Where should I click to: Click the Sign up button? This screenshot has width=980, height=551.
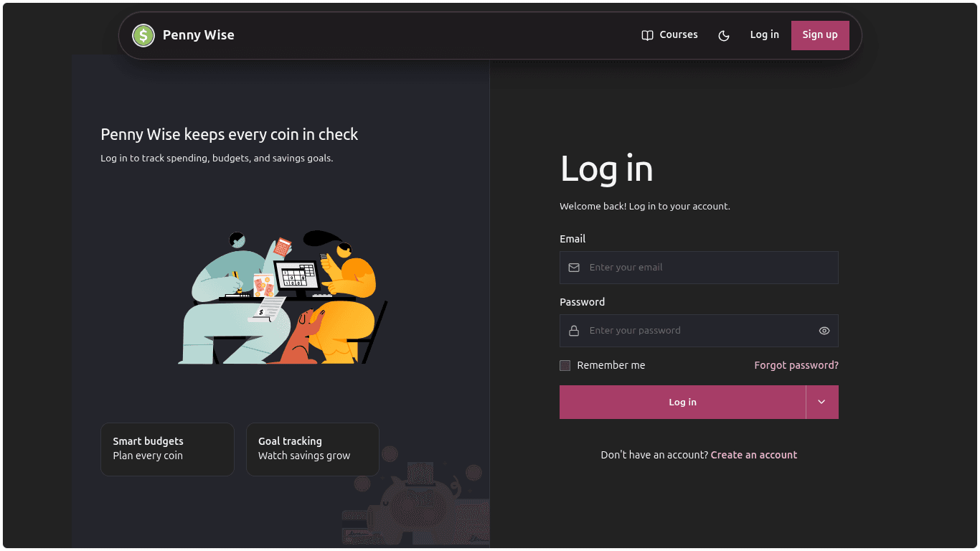(820, 35)
